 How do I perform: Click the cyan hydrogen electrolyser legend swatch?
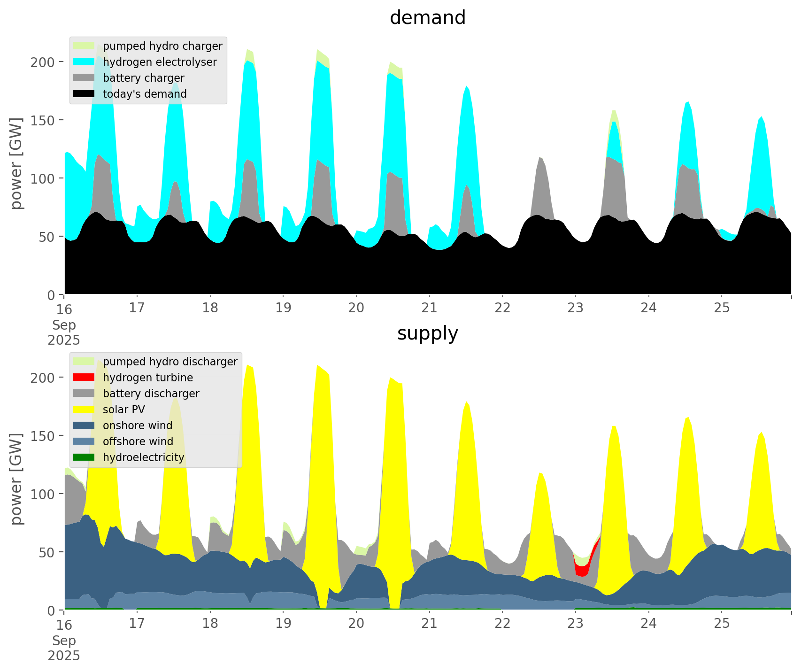click(84, 62)
